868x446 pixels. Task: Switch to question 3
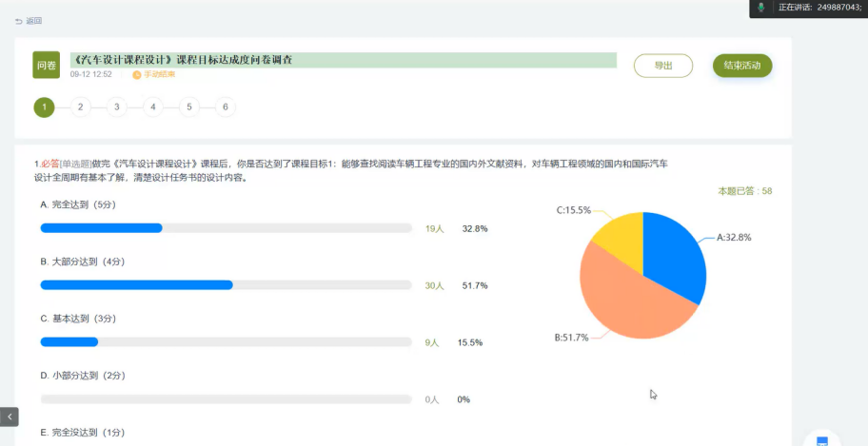116,107
